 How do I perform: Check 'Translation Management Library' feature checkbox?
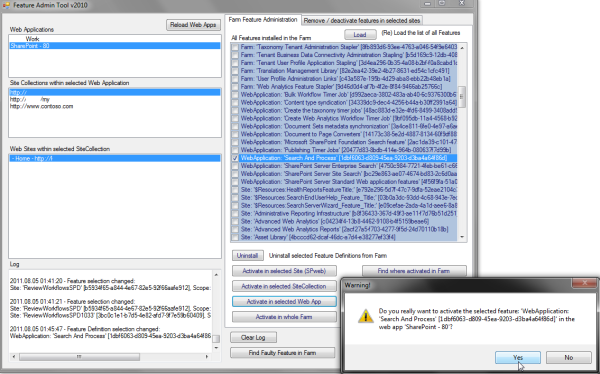click(235, 71)
